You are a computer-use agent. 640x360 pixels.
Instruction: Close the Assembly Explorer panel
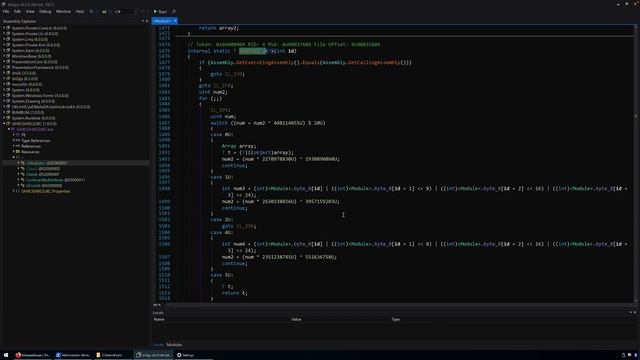point(147,21)
